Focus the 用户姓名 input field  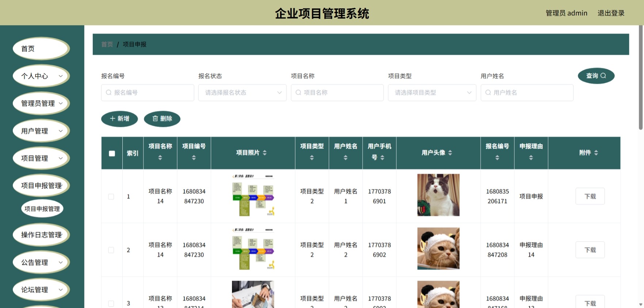tap(527, 93)
